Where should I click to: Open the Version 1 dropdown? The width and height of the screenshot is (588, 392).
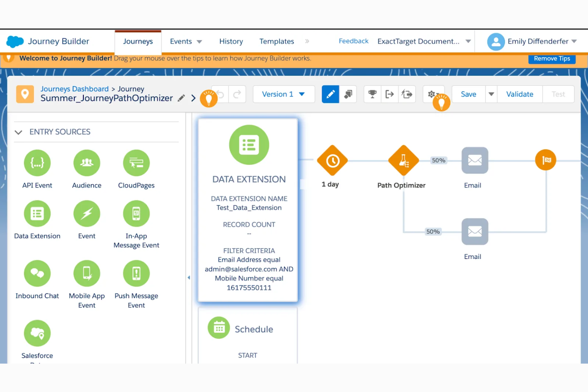pyautogui.click(x=284, y=95)
